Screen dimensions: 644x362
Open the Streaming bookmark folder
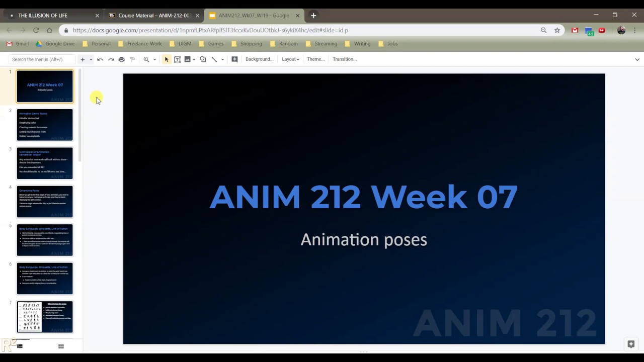(x=321, y=44)
